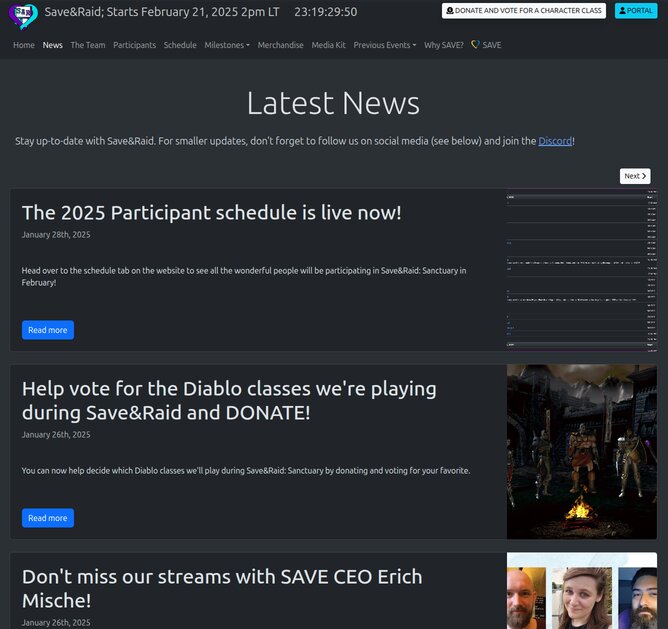Click Next to view more news
Viewport: 668px width, 629px height.
click(x=635, y=176)
